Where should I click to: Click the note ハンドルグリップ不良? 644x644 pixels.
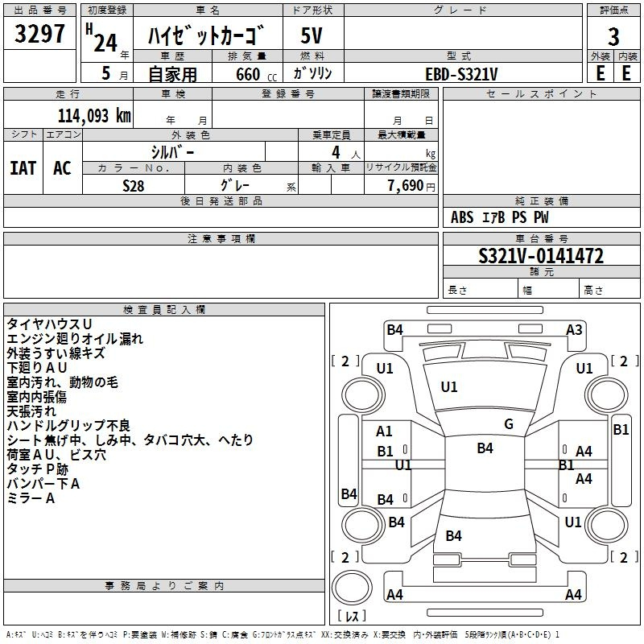click(x=68, y=426)
